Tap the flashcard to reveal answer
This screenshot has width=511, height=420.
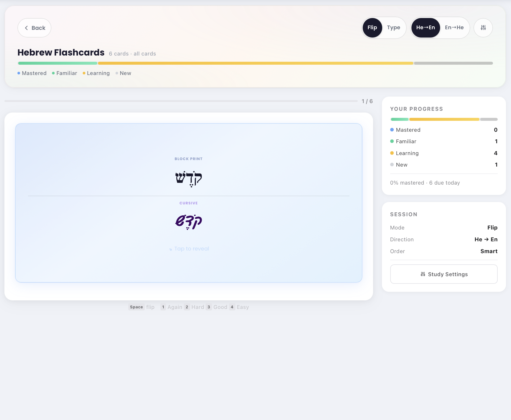[x=189, y=203]
